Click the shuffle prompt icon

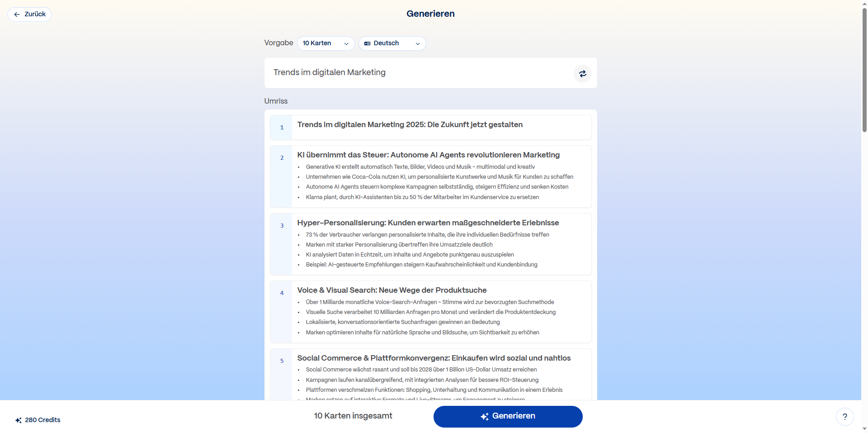point(583,74)
